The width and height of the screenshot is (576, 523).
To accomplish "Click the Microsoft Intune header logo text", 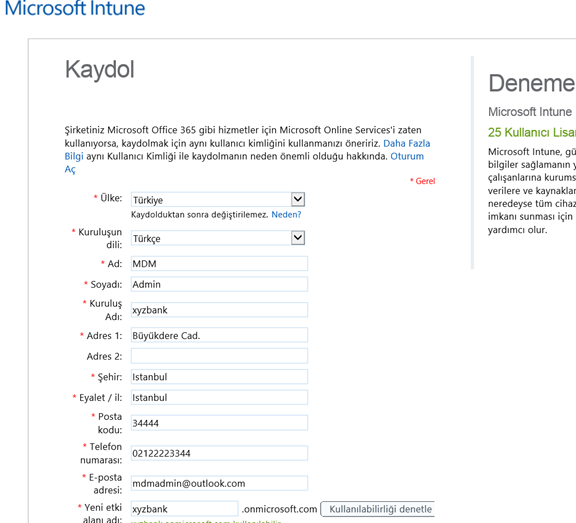I will click(x=75, y=8).
